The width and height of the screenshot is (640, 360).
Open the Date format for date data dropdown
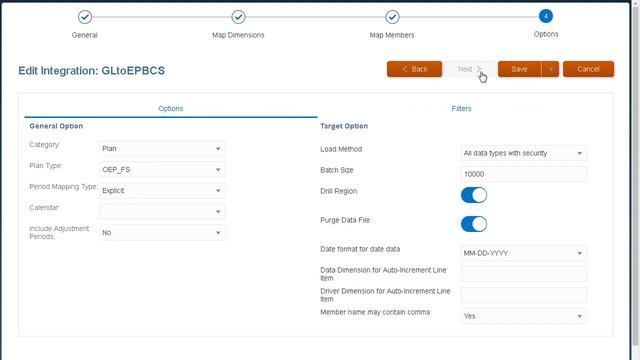(524, 253)
